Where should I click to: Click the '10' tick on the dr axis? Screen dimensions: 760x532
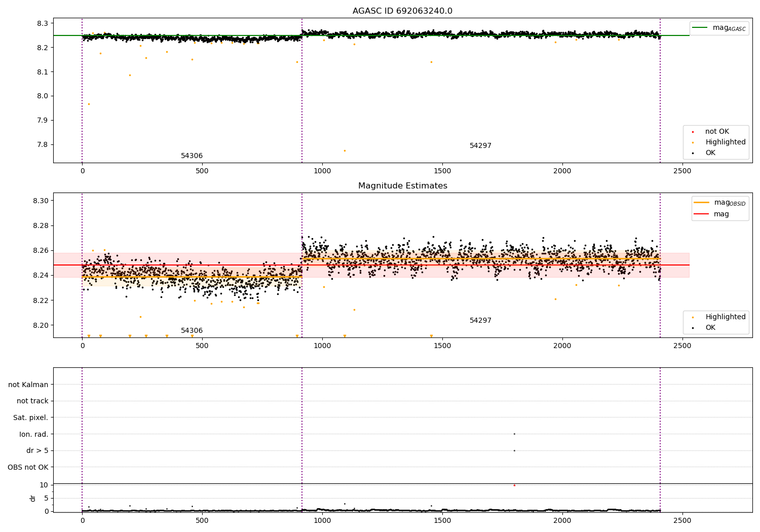click(44, 485)
